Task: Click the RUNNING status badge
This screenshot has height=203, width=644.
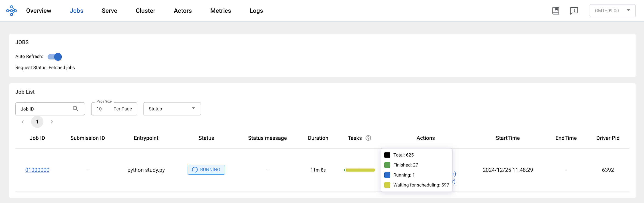Action: click(206, 169)
